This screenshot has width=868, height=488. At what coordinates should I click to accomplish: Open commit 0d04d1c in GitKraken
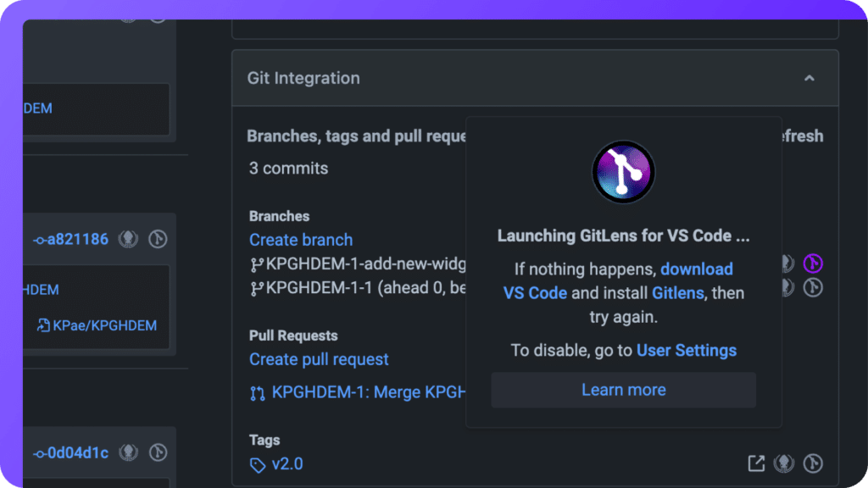(x=129, y=452)
